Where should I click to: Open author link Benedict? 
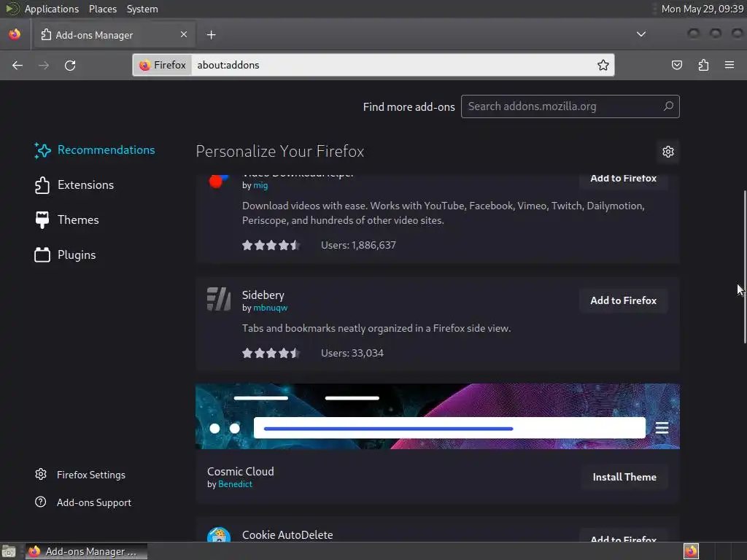click(235, 484)
